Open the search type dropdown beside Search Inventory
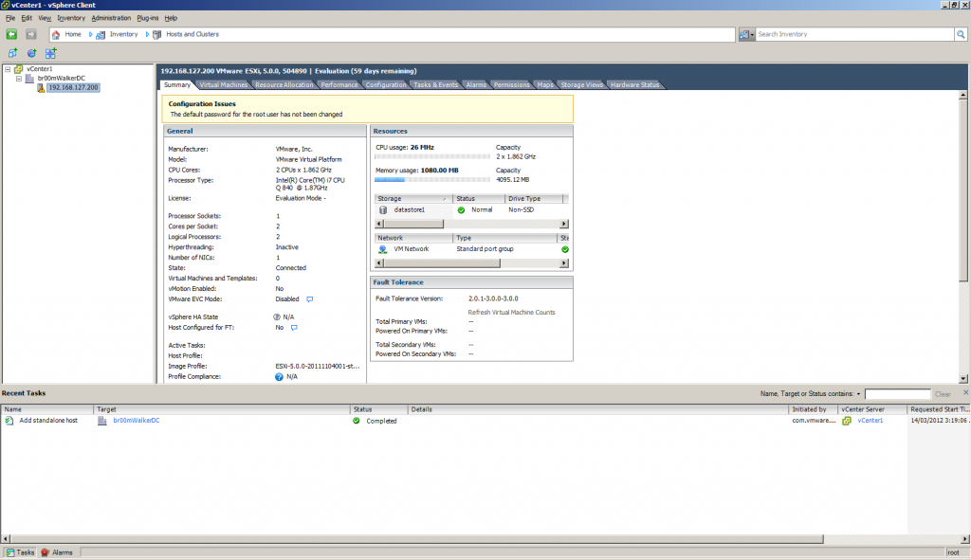 click(747, 35)
